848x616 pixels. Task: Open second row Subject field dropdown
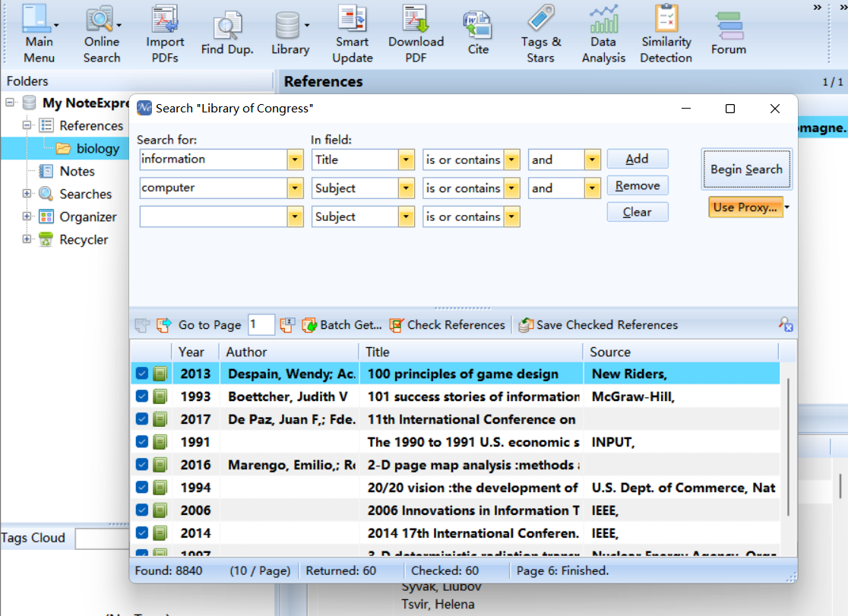point(406,188)
